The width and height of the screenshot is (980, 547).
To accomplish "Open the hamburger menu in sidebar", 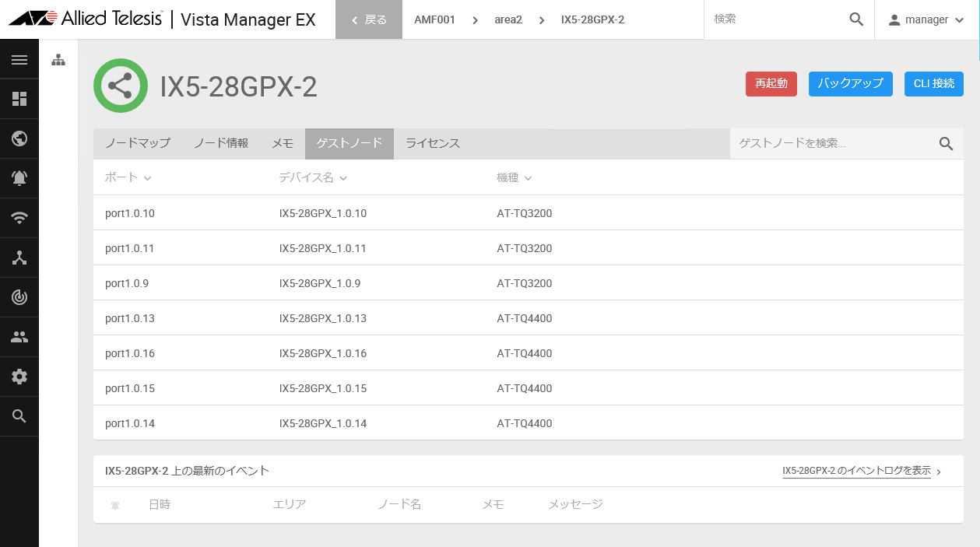I will (x=19, y=59).
